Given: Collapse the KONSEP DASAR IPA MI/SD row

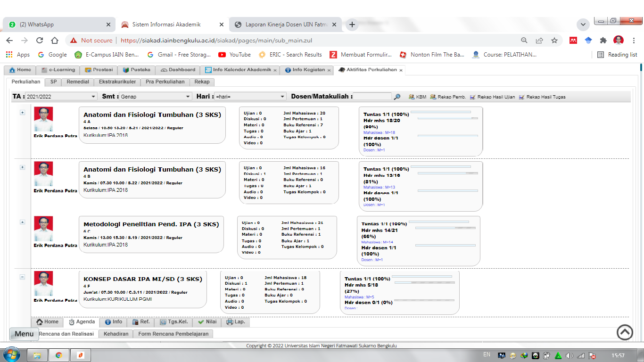Looking at the screenshot, I should pos(22,277).
